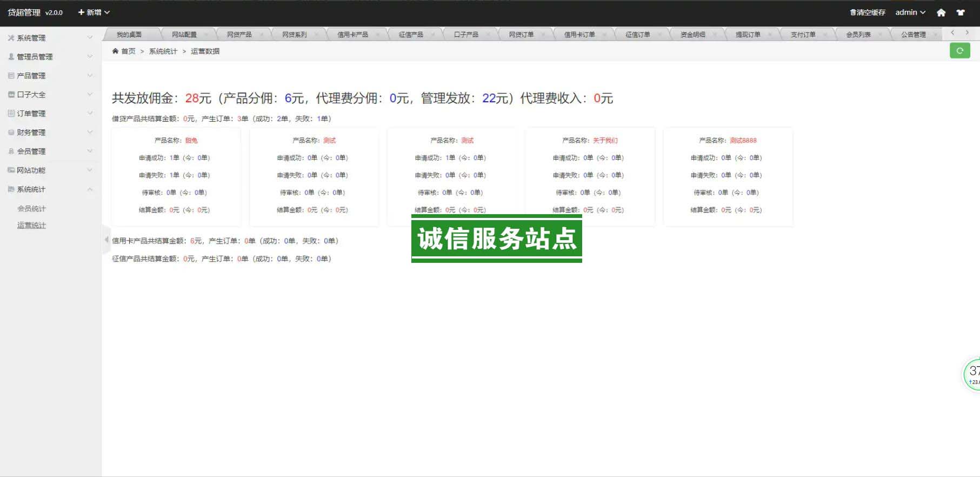
Task: Open 会员统计 in the sidebar
Action: 31,209
